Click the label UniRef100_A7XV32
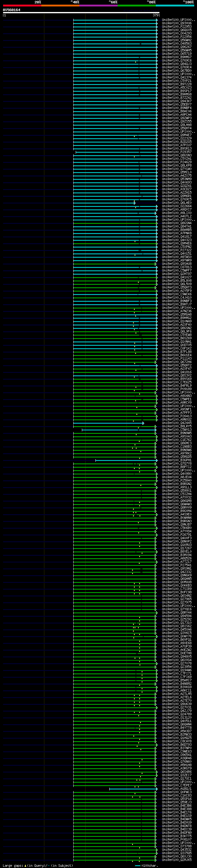Viewport: 197px width, 868px height. point(176,497)
